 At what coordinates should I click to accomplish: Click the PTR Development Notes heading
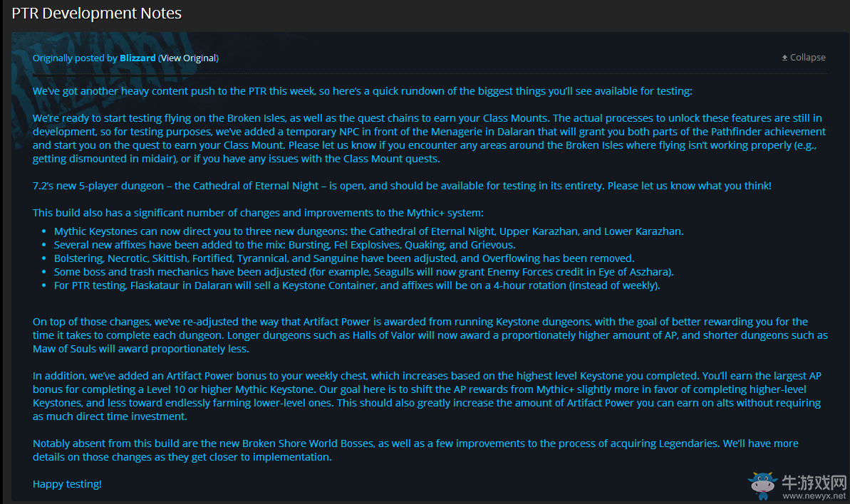pos(97,13)
